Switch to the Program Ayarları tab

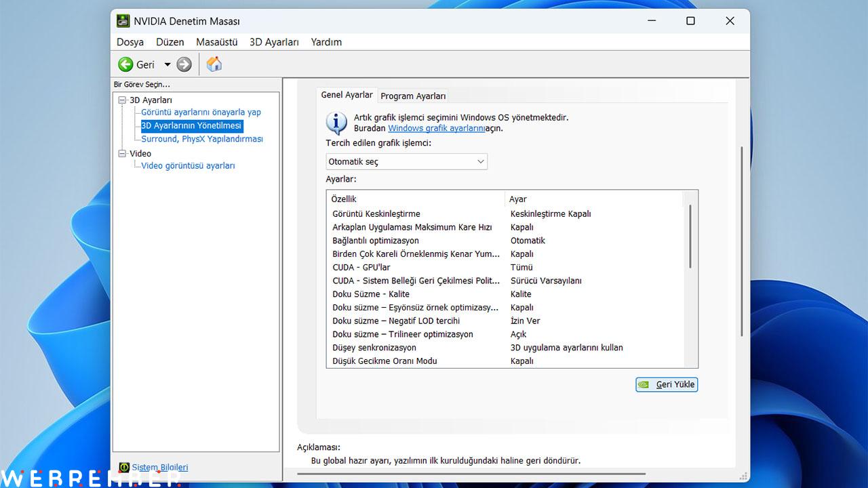coord(413,96)
